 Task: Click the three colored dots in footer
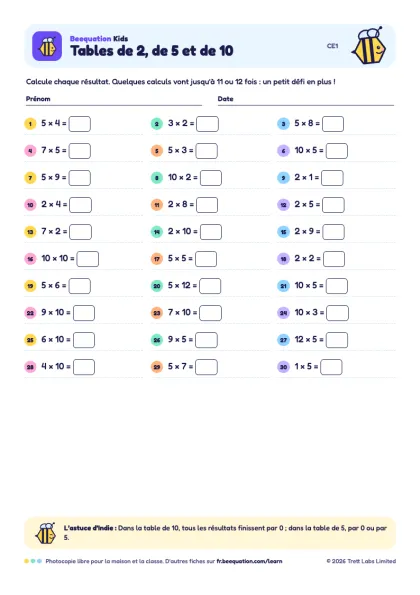pos(33,561)
